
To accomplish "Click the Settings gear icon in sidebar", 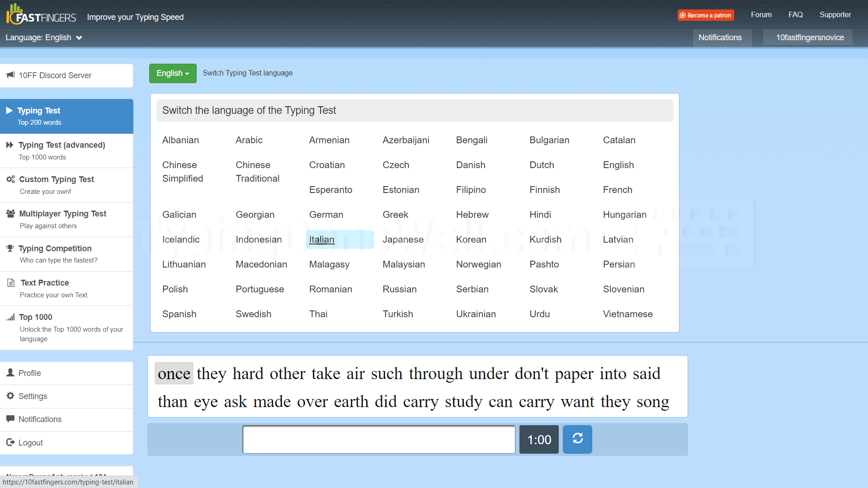I will point(10,396).
